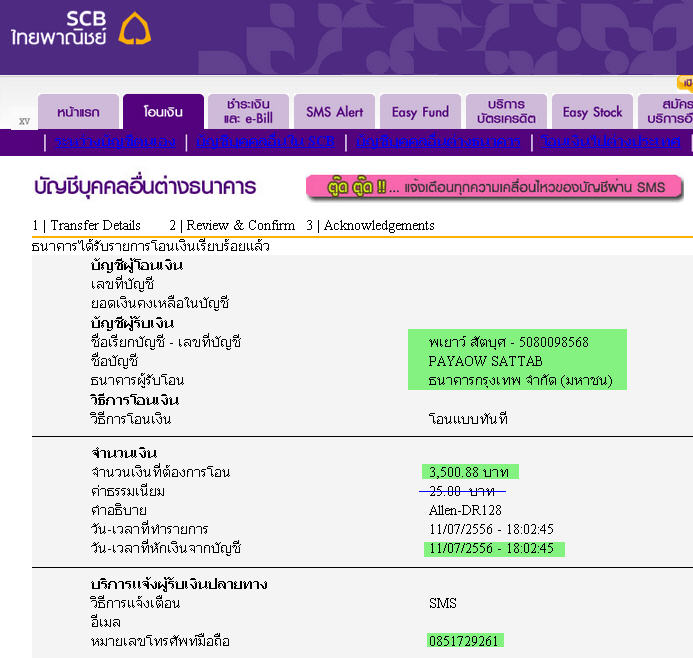Click the account name PAYAOW SATTAB
This screenshot has width=693, height=658.
[485, 361]
